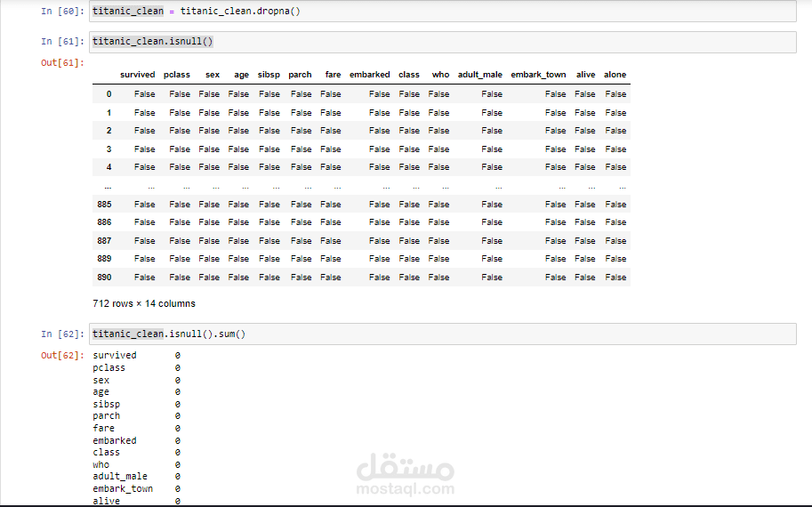Image resolution: width=812 pixels, height=507 pixels.
Task: Click row index 890 in the table
Action: 104,278
